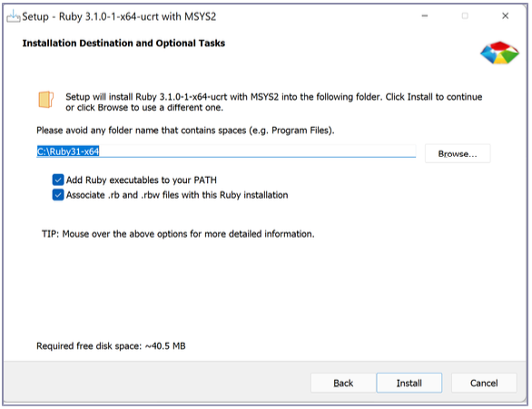Minimize the Setup window
This screenshot has width=532, height=409.
425,16
